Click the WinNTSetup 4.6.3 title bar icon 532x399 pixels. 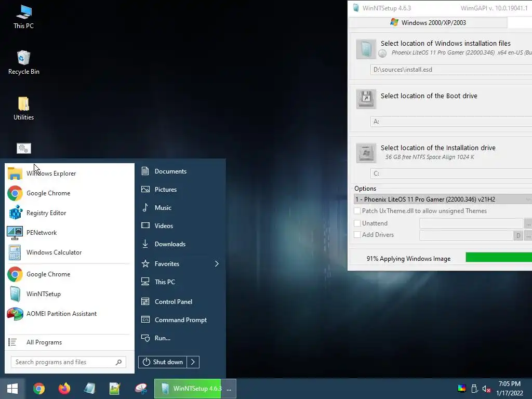click(355, 8)
